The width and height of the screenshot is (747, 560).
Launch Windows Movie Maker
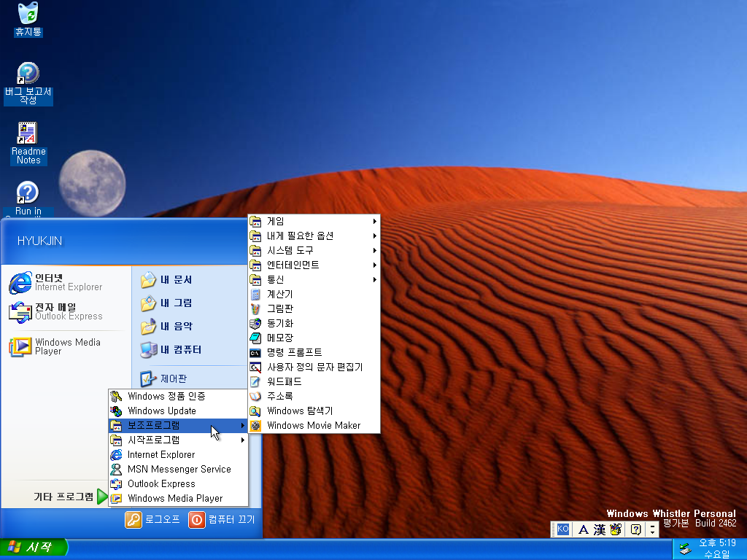(314, 425)
